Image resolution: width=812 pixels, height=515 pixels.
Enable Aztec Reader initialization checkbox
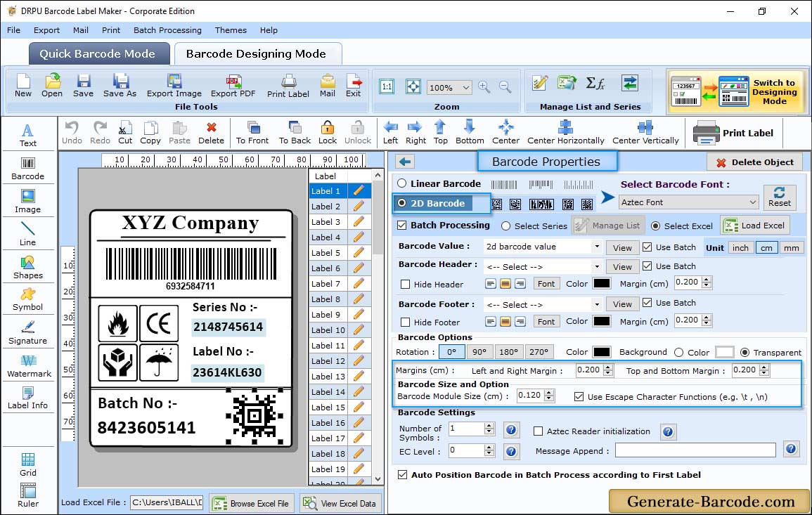pyautogui.click(x=539, y=431)
